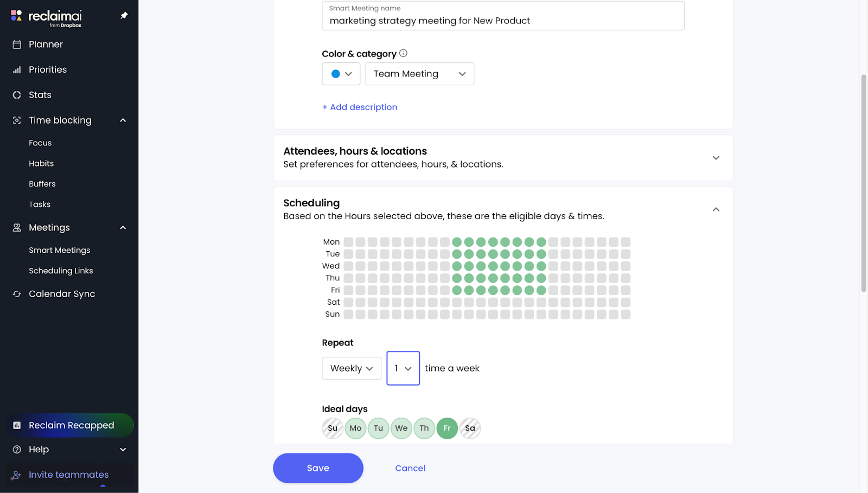Open Smart Meetings in sidebar
868x493 pixels.
[60, 251]
